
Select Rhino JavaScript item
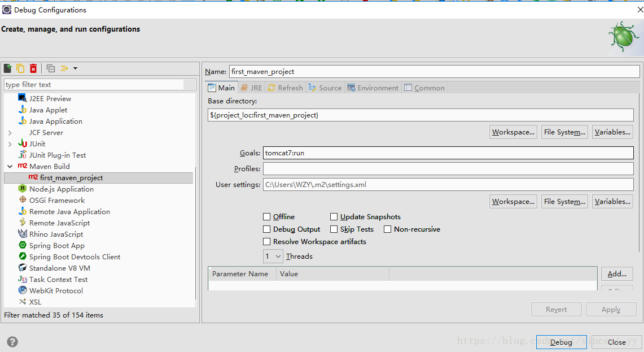[56, 234]
